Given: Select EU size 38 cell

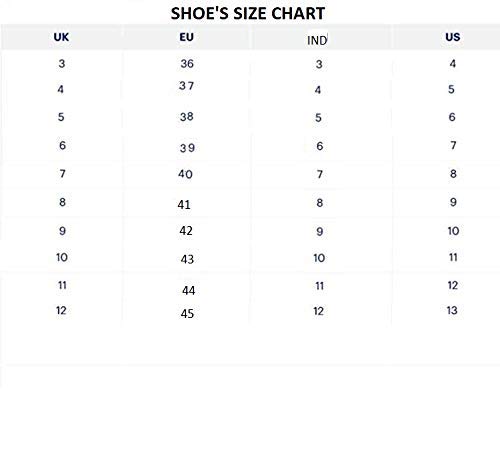Looking at the screenshot, I should point(187,117).
